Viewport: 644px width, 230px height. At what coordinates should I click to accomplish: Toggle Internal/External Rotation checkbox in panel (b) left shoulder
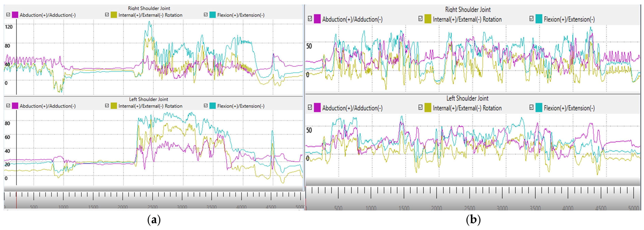coord(420,107)
